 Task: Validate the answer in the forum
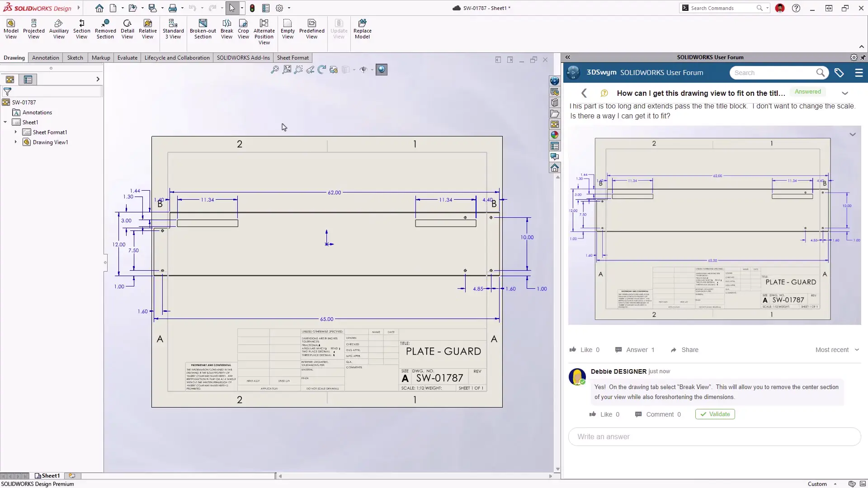coord(714,414)
